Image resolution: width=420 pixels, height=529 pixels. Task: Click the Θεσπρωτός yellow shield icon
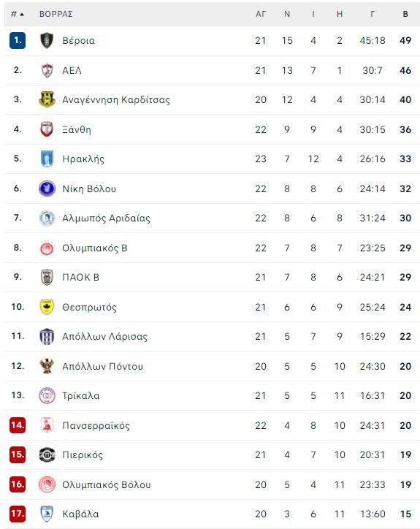(x=47, y=307)
